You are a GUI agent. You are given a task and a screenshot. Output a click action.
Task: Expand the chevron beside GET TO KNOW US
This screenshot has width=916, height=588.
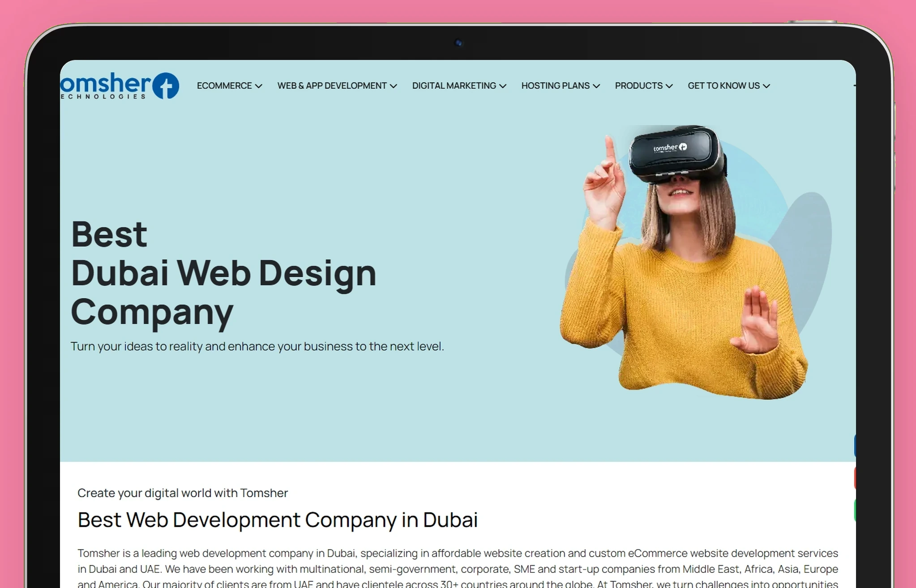coord(766,86)
